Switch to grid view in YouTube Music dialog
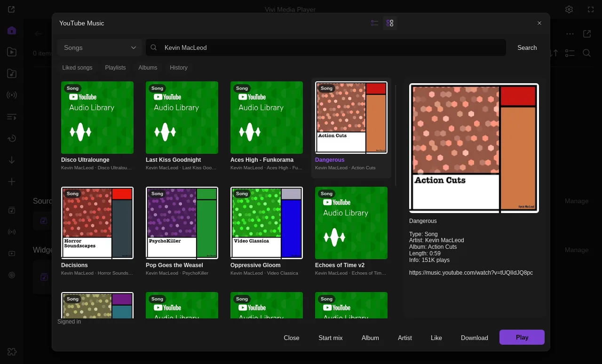 pos(390,23)
